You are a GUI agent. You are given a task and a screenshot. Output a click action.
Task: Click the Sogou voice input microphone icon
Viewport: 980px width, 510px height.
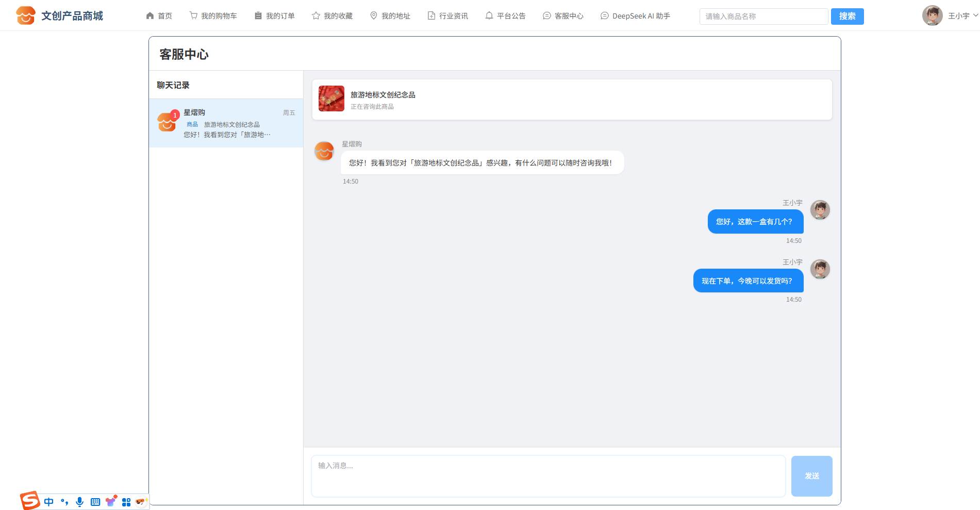(79, 502)
